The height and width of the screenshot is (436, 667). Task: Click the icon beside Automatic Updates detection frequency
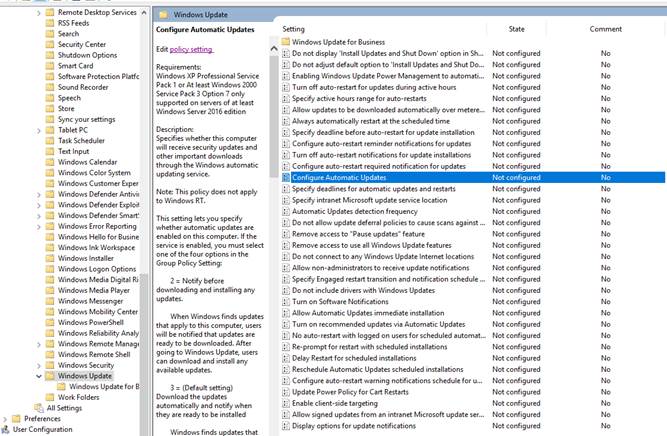(x=286, y=213)
